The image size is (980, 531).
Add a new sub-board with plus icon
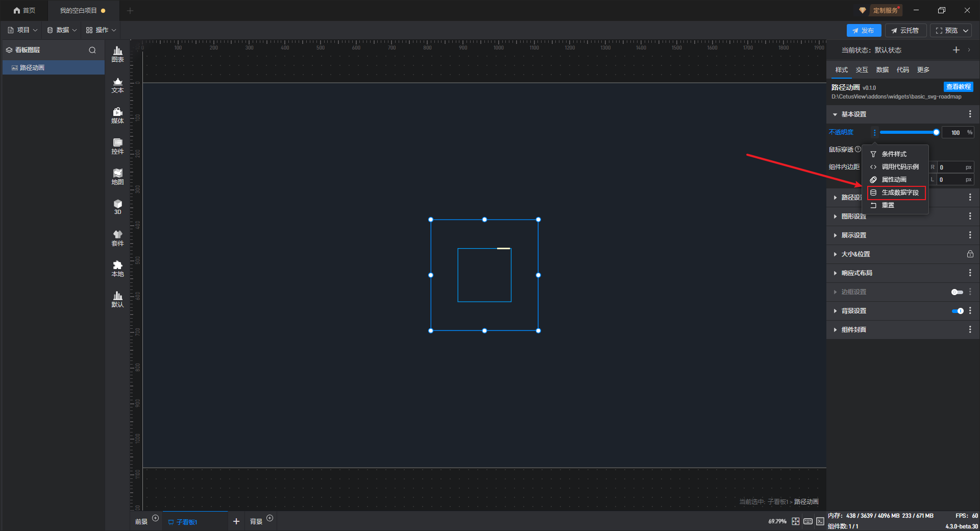click(236, 521)
